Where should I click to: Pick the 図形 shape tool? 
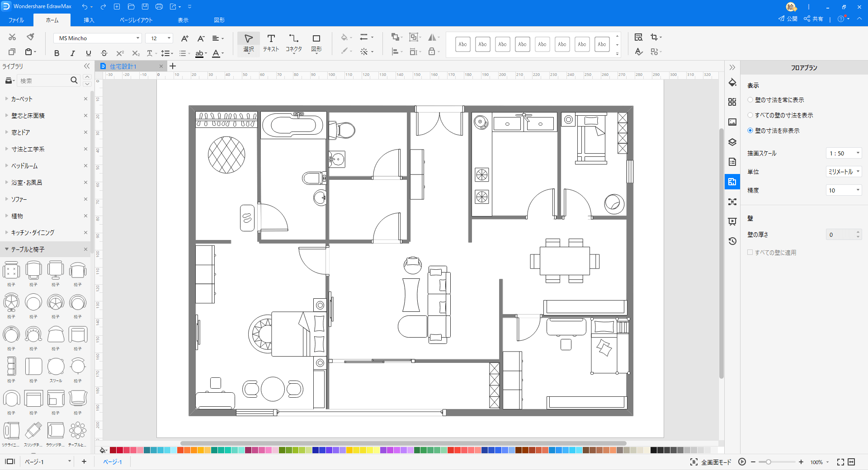[x=316, y=43]
